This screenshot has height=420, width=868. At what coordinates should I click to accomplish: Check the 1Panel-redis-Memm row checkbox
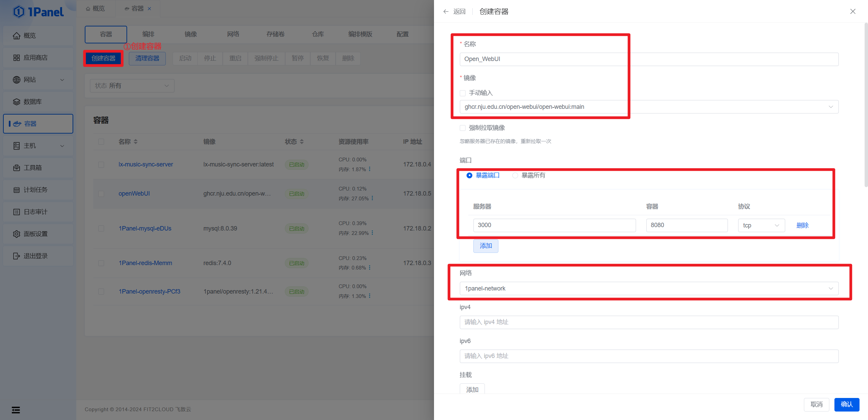point(101,263)
